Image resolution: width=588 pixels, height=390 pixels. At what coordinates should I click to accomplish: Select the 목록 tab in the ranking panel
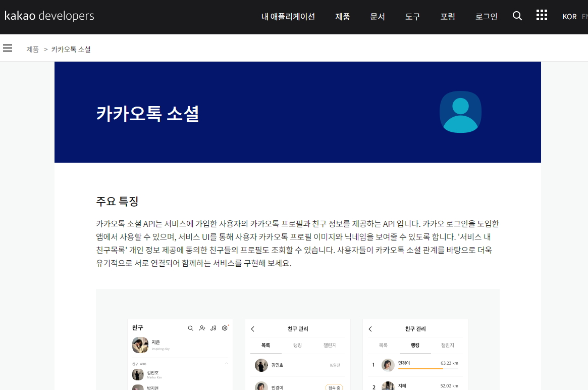pyautogui.click(x=383, y=346)
